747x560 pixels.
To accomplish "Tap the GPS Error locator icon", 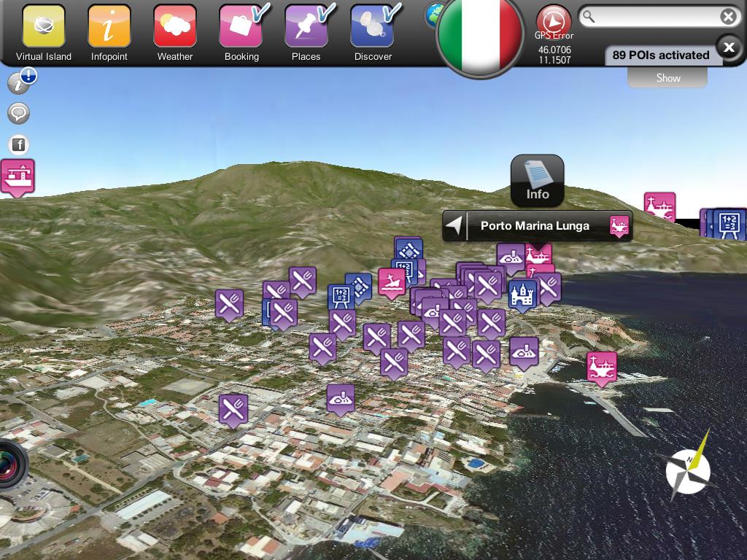I will [554, 21].
